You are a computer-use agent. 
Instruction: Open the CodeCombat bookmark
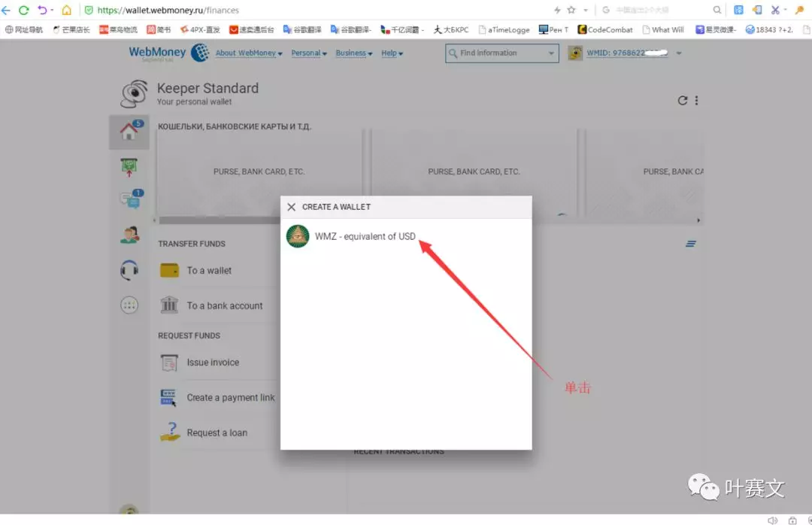[x=604, y=29]
